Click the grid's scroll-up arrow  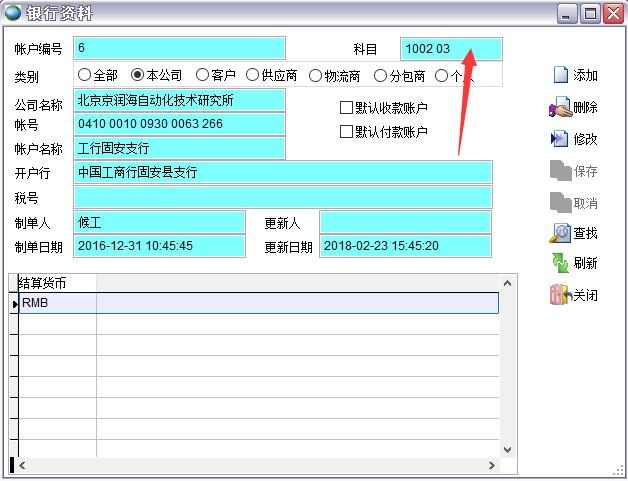[x=506, y=283]
